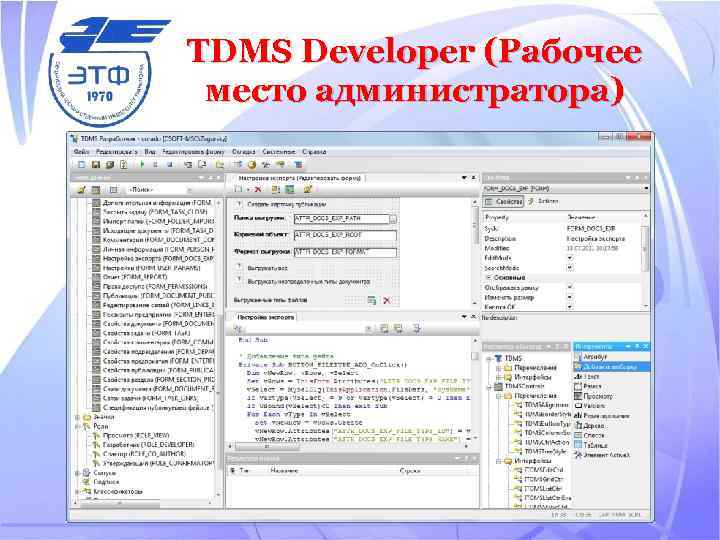Click the ATTR_DOCS_EXP_FORMAT input field

345,252
